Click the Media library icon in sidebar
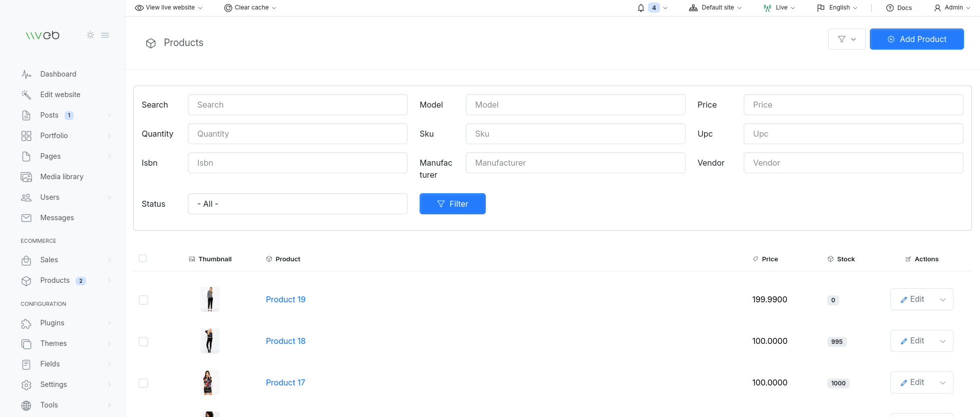Screen dimensions: 980x417 (x=27, y=177)
